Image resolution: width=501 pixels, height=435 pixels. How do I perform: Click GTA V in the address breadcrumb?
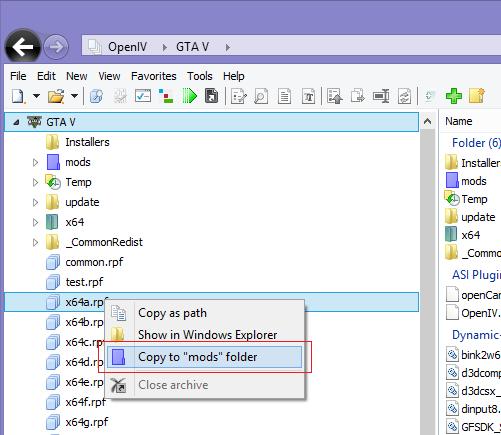192,47
